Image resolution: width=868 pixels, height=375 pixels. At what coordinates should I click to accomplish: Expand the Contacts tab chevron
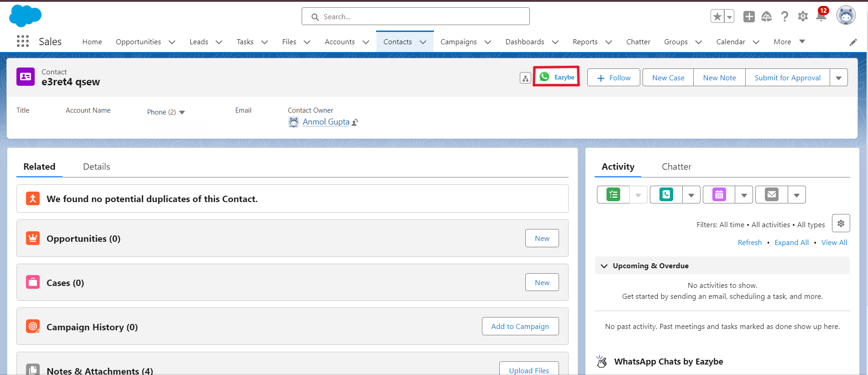pos(423,42)
